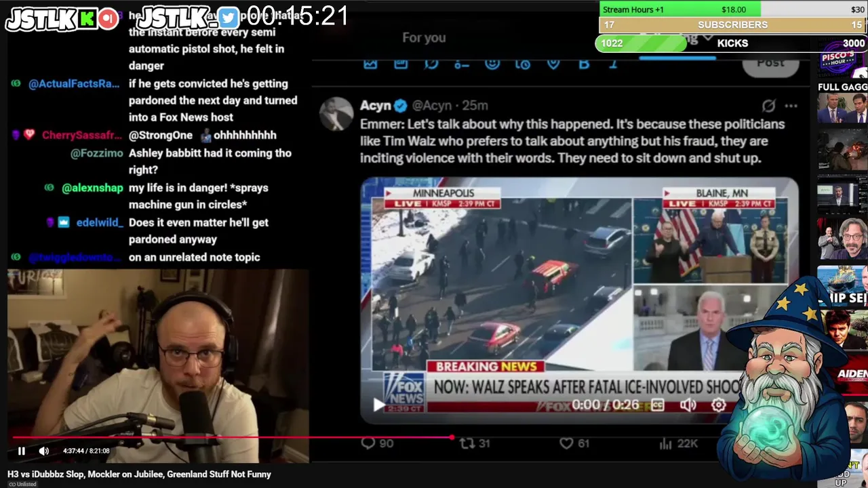Click the 4:37:44 / 8:21:08 time display
Viewport: 868px width, 488px height.
[x=86, y=451]
